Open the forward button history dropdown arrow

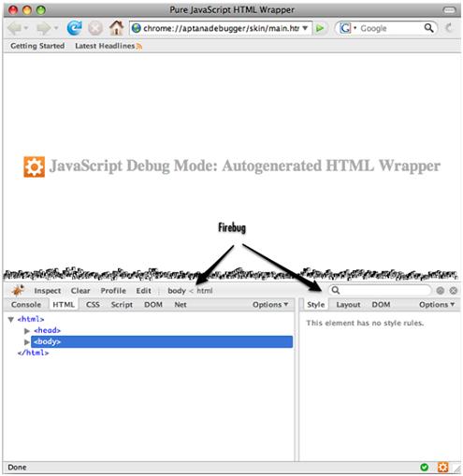tap(56, 28)
